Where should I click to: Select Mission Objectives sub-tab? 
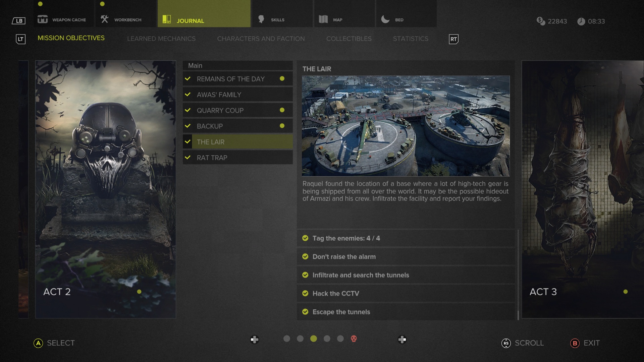(x=71, y=38)
